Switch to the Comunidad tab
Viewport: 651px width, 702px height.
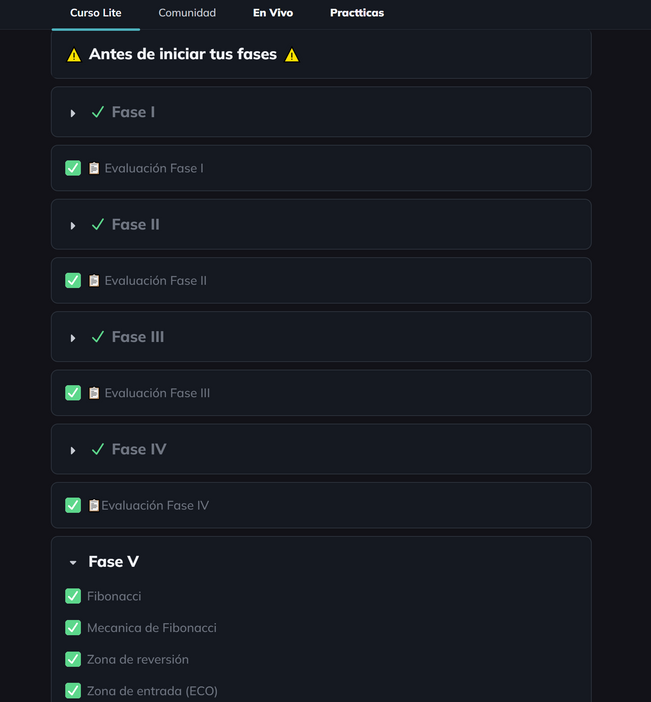pyautogui.click(x=187, y=13)
